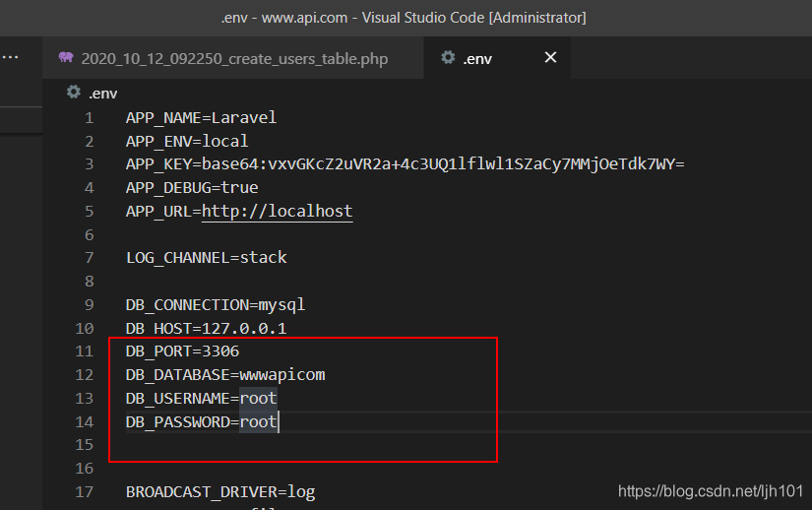Image resolution: width=812 pixels, height=510 pixels.
Task: Click the BROADCAST_DRIVER=log line
Action: tap(220, 492)
